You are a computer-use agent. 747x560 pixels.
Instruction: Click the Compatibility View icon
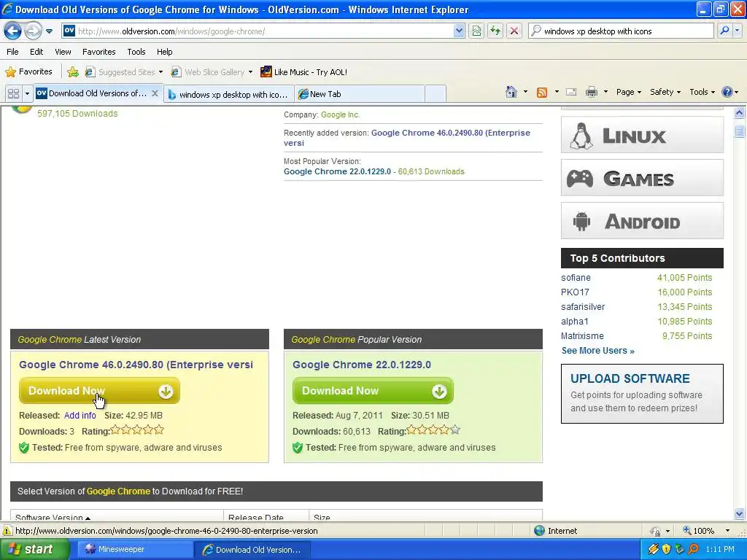tap(476, 31)
